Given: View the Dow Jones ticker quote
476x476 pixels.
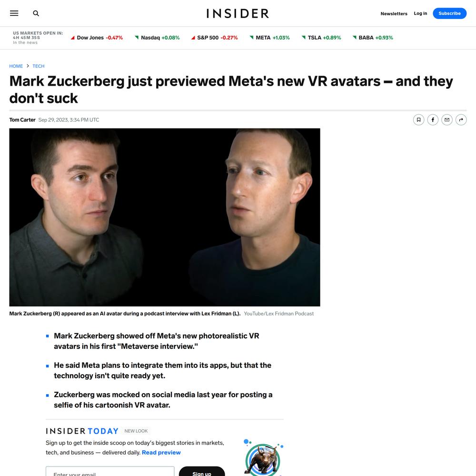Looking at the screenshot, I should 97,38.
